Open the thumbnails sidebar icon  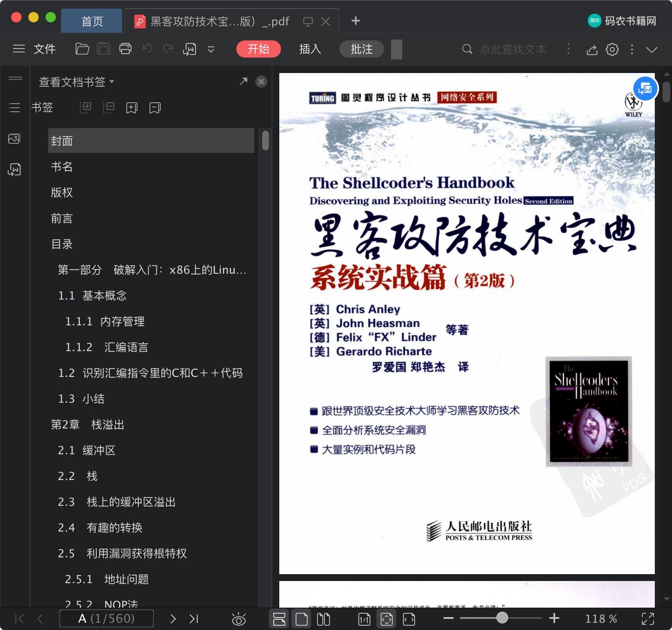(x=14, y=139)
